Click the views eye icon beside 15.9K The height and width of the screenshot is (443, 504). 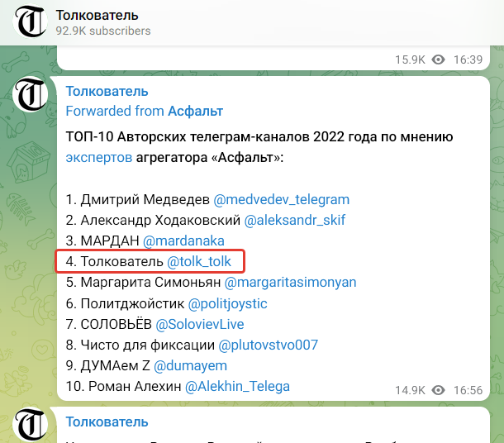[439, 60]
